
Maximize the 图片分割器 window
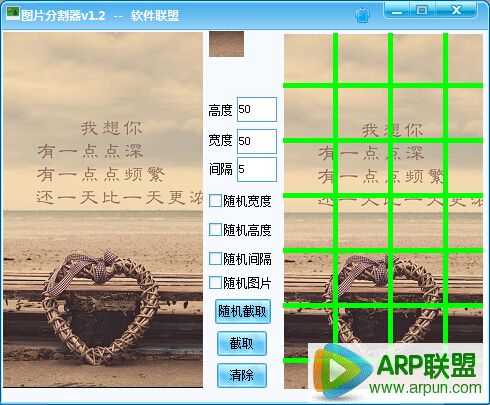422,10
